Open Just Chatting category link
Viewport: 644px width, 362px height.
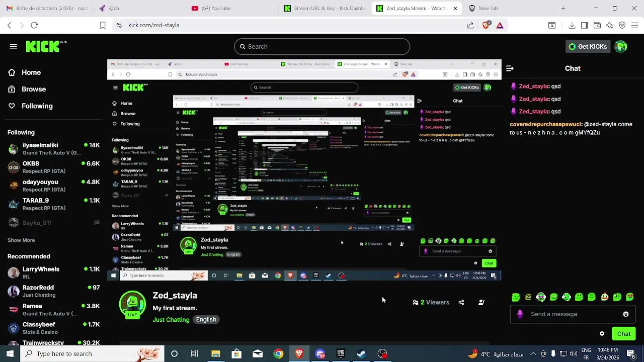pos(171,320)
